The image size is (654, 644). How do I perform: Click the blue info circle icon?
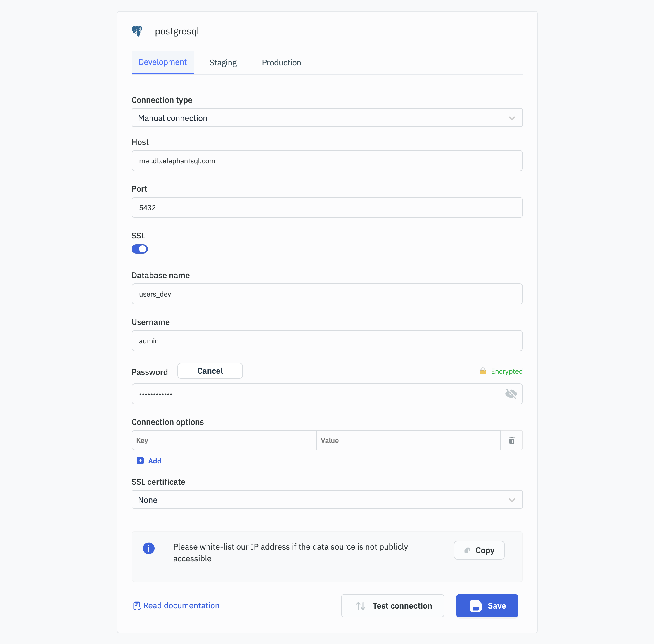pos(149,548)
